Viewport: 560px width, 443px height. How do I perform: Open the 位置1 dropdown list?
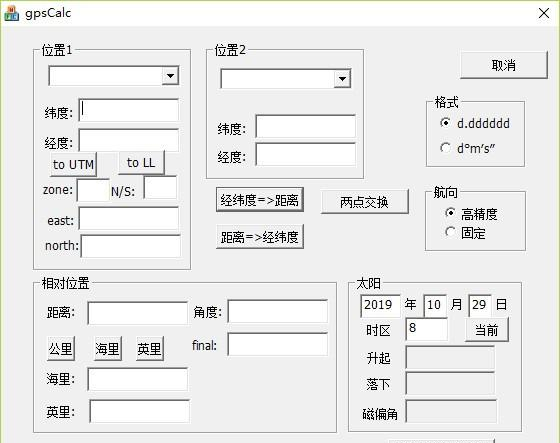170,75
